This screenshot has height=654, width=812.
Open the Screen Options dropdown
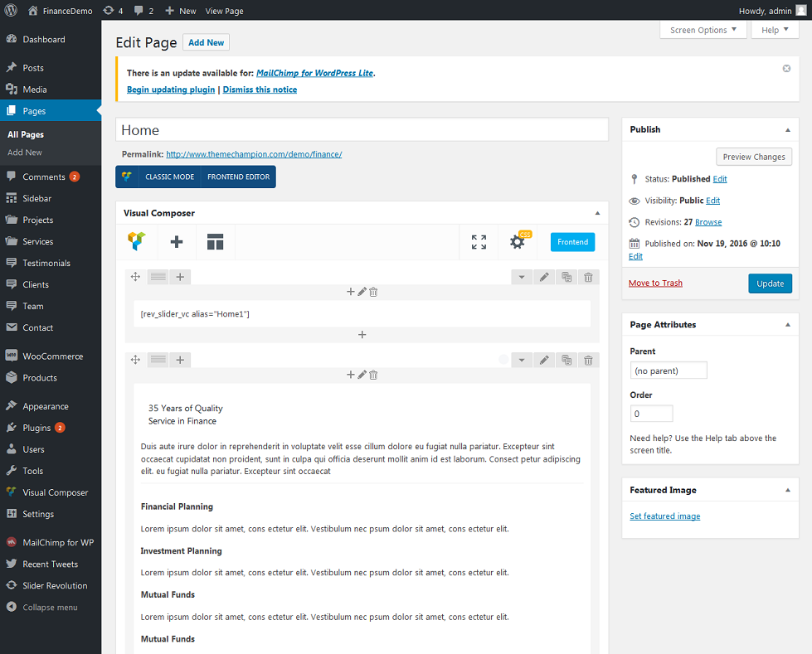(703, 30)
